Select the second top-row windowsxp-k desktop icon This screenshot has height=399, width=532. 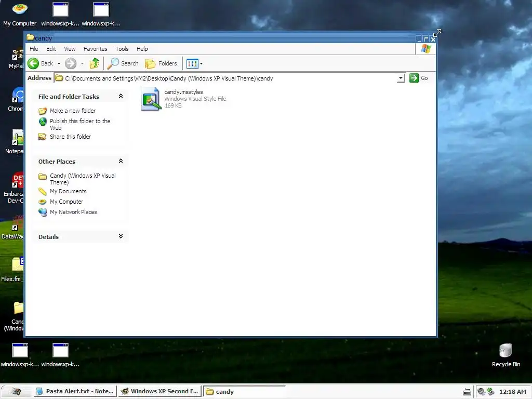tap(60, 14)
